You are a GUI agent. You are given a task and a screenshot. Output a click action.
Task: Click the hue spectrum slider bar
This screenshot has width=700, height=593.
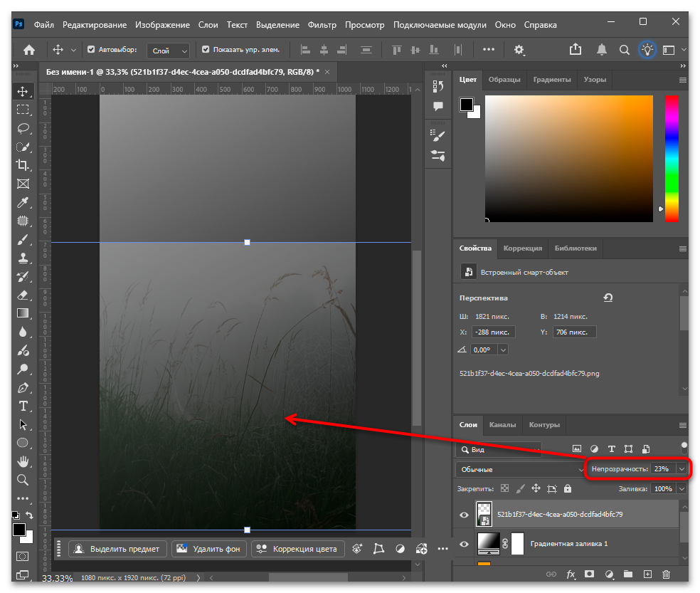click(672, 159)
